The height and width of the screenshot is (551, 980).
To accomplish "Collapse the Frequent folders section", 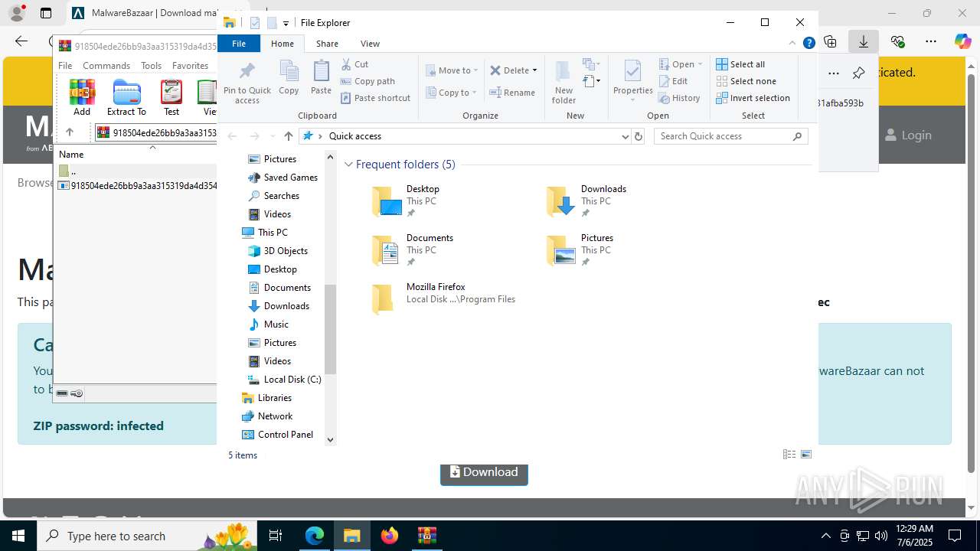I will [349, 165].
